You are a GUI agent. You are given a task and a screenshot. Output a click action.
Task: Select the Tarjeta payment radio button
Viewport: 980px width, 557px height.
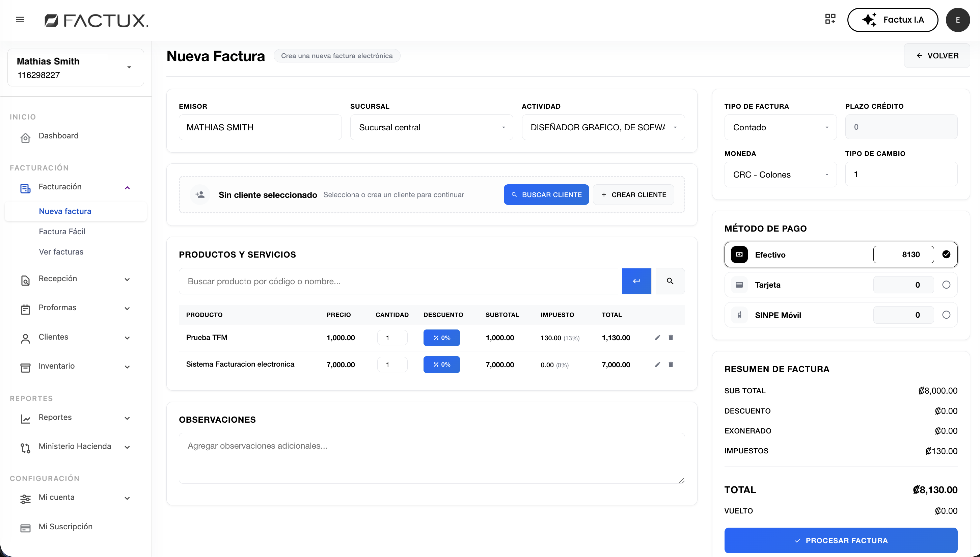coord(946,285)
